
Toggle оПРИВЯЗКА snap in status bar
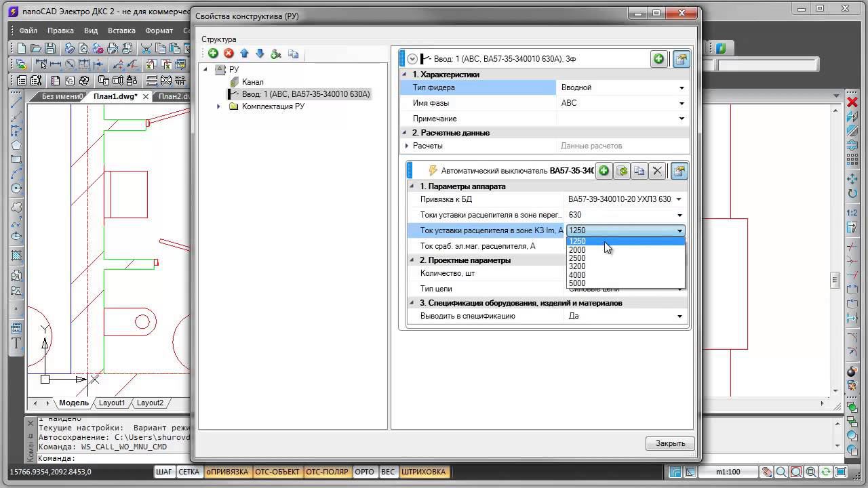227,472
